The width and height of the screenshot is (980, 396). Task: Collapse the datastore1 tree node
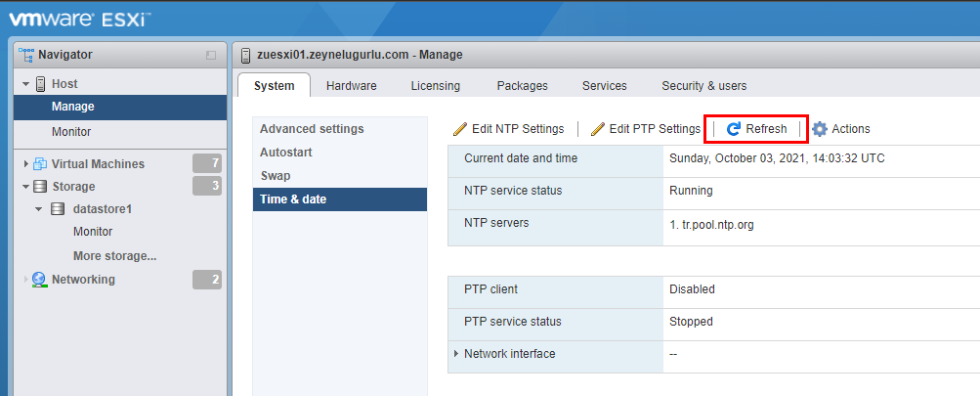[39, 209]
